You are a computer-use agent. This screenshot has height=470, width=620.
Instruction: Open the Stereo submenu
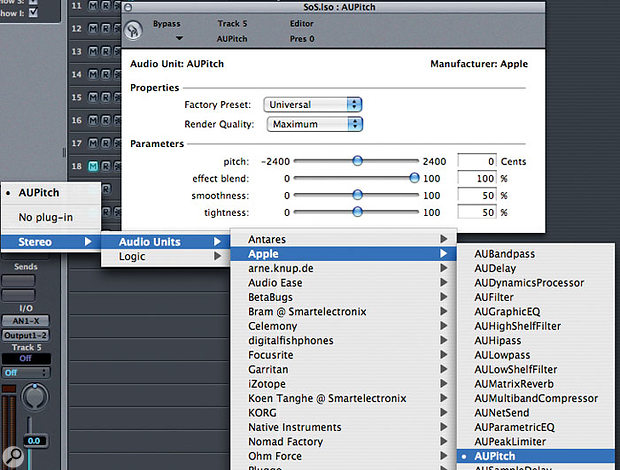point(51,242)
